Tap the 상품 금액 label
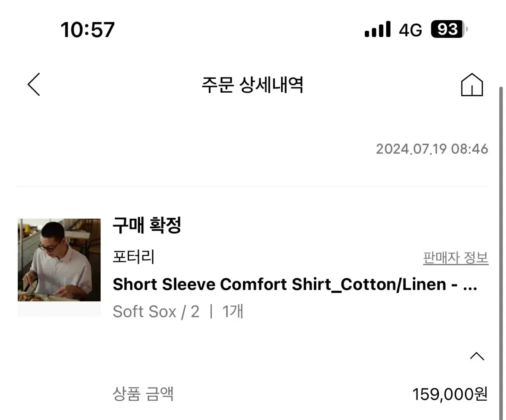Screen dimensions: 506x420 pyautogui.click(x=143, y=394)
